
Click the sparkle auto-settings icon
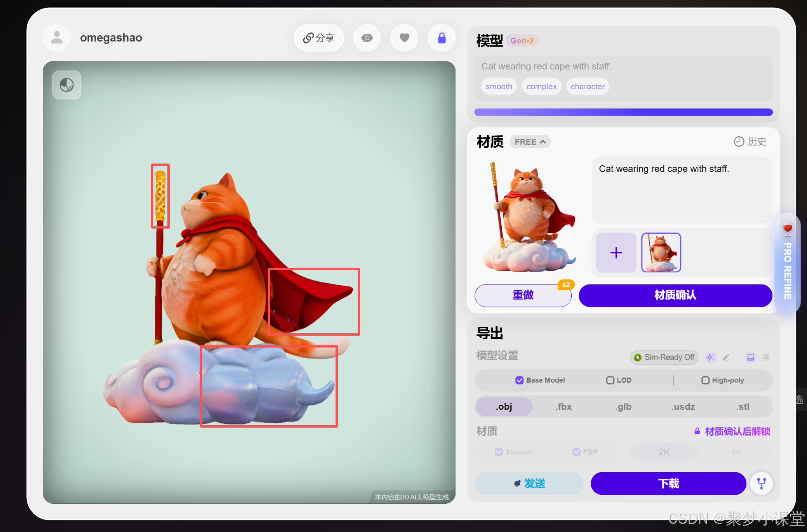(710, 357)
